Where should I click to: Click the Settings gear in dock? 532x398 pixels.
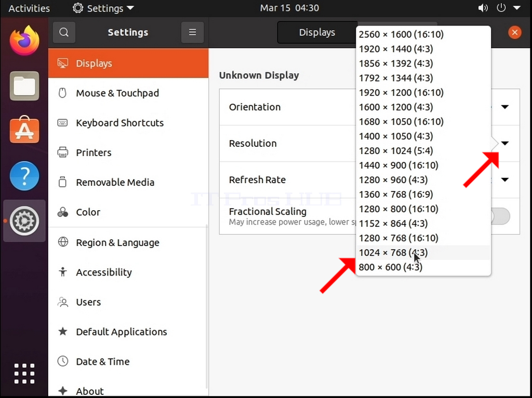point(24,221)
